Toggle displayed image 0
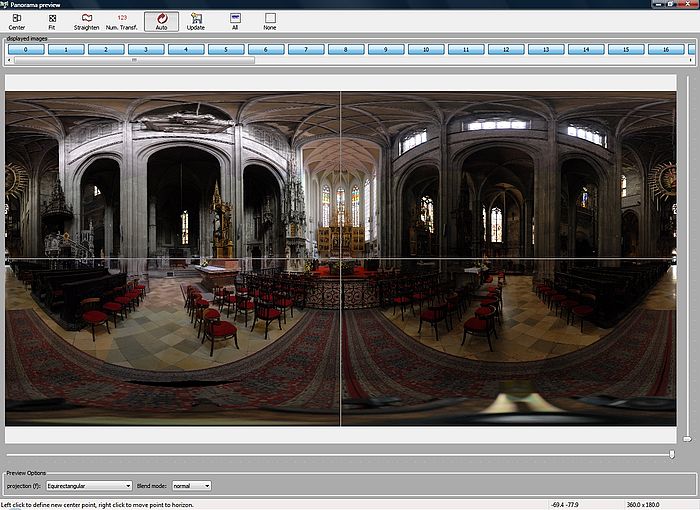The width and height of the screenshot is (700, 510). [26, 49]
